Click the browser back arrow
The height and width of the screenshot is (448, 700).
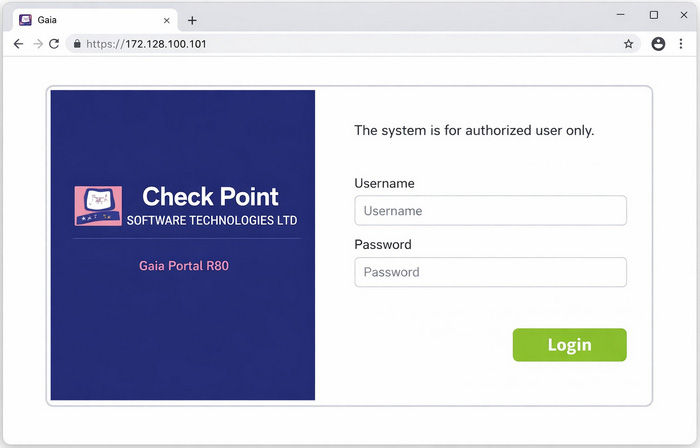(x=18, y=44)
